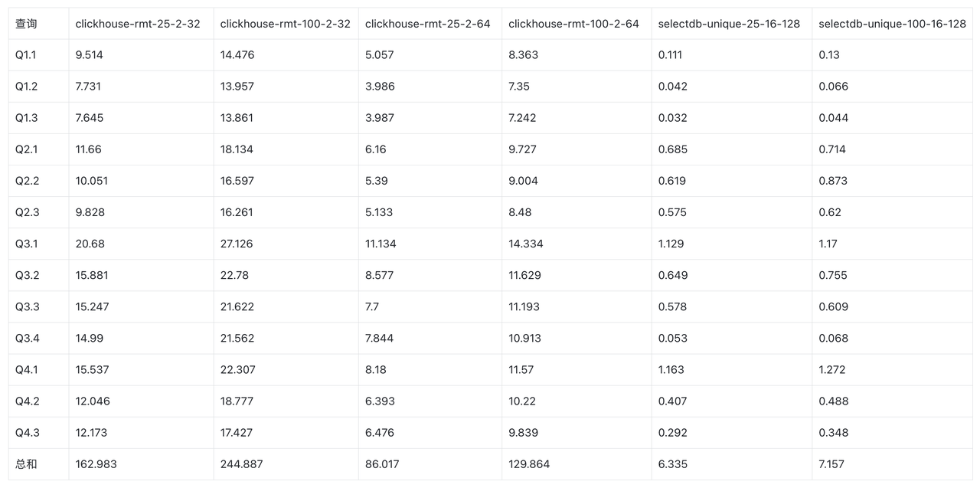This screenshot has width=980, height=488.
Task: Click the Q1.1 row label
Action: point(27,55)
